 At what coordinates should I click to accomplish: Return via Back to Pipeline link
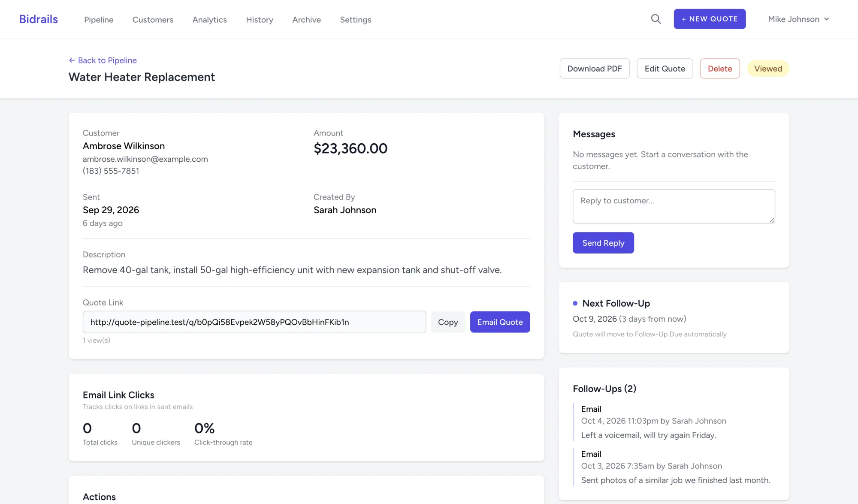pos(103,60)
